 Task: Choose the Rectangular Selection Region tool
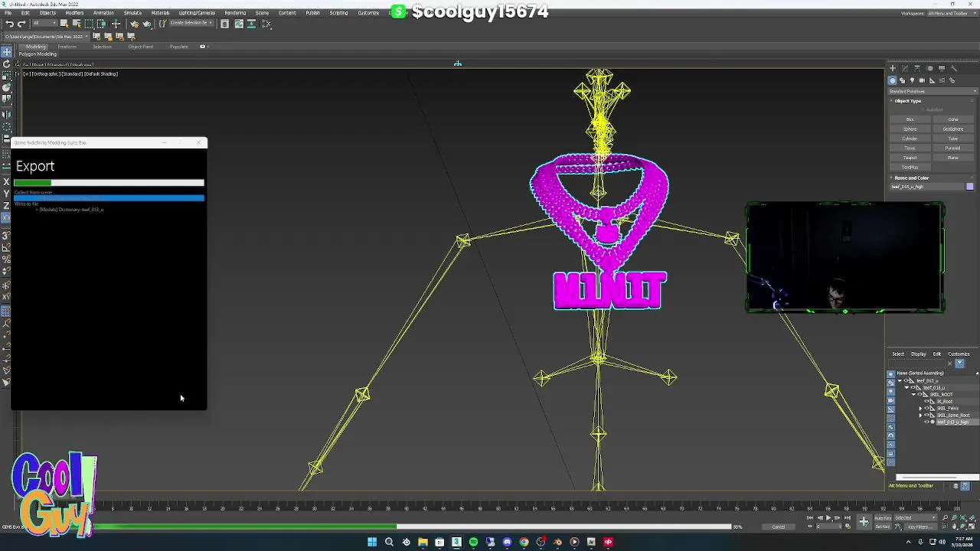pyautogui.click(x=89, y=24)
